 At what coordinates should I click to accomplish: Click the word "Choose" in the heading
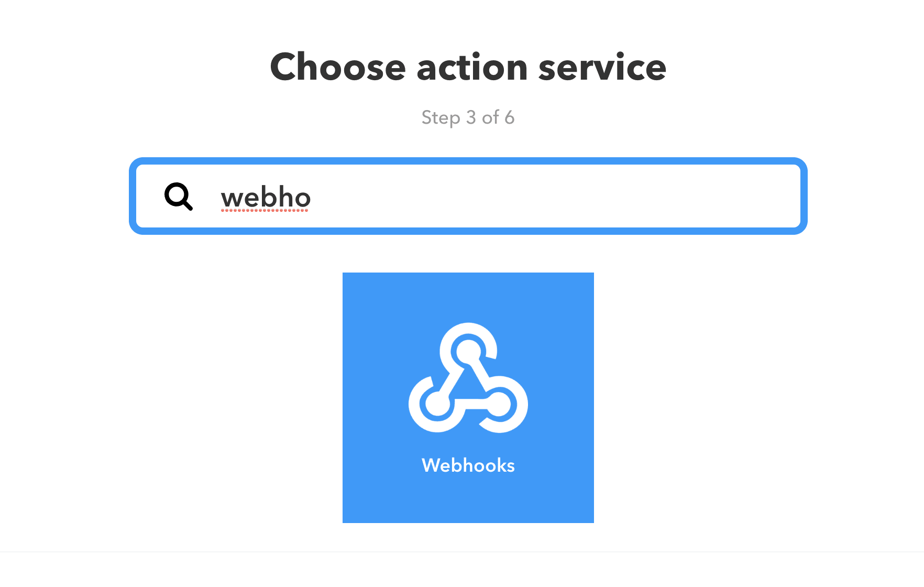[x=338, y=67]
